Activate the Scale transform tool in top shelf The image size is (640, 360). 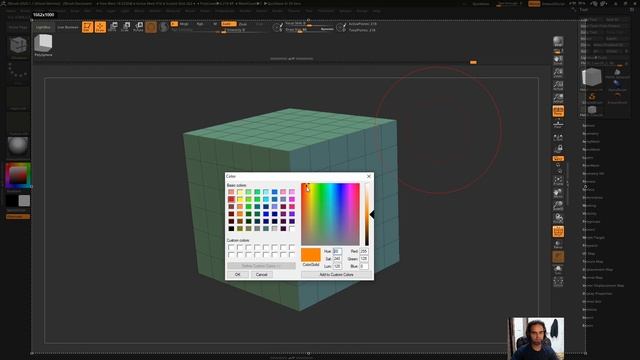click(126, 27)
